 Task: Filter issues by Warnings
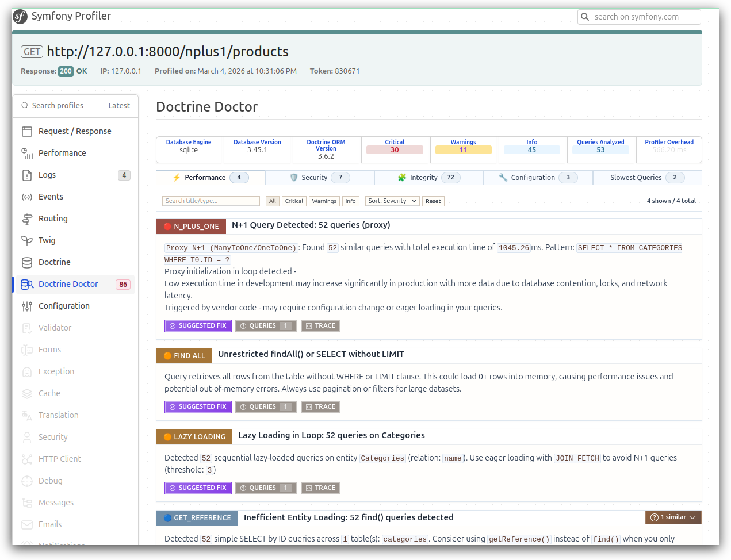[x=324, y=201]
